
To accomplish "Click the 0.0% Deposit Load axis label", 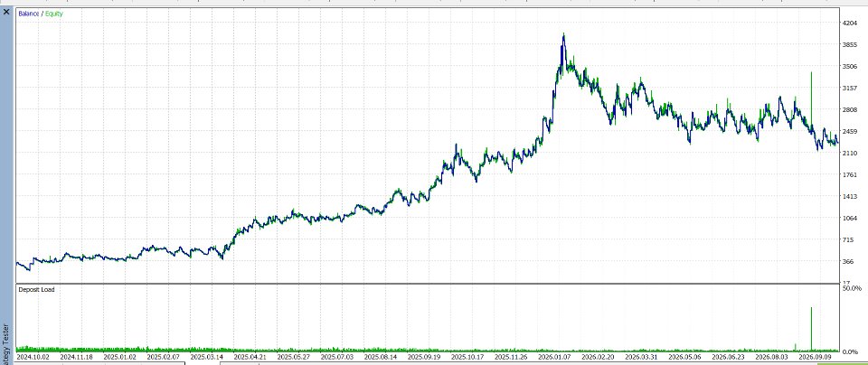I will point(850,351).
